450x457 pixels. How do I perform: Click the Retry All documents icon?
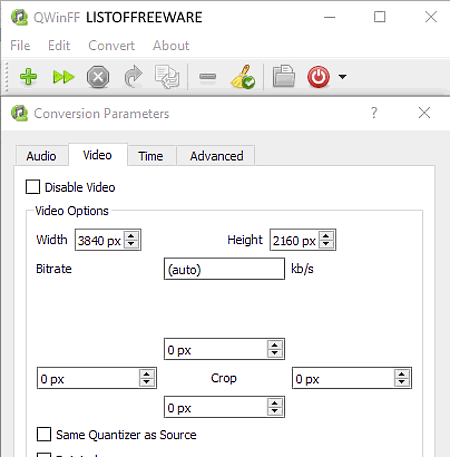coord(167,77)
